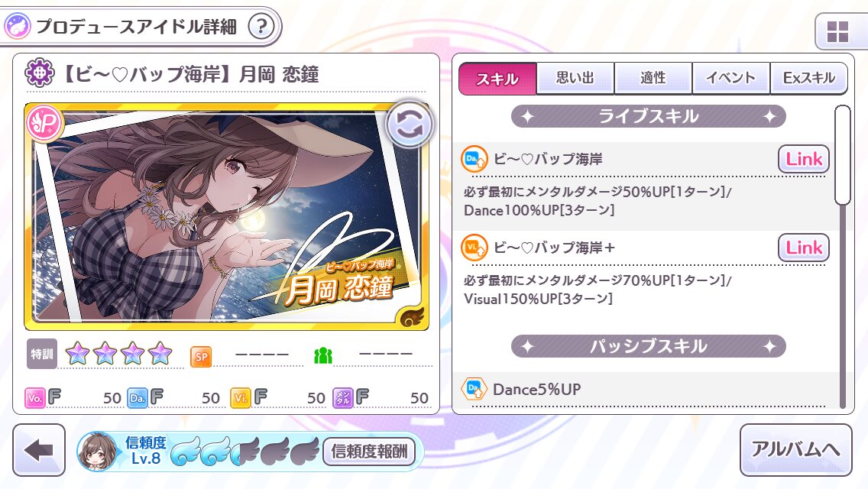Open the Exスキル tab
The image size is (868, 489).
pos(808,78)
